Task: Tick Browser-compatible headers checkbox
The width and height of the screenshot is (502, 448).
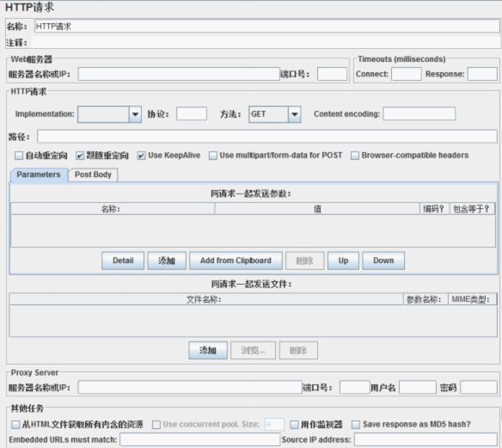Action: pos(355,156)
